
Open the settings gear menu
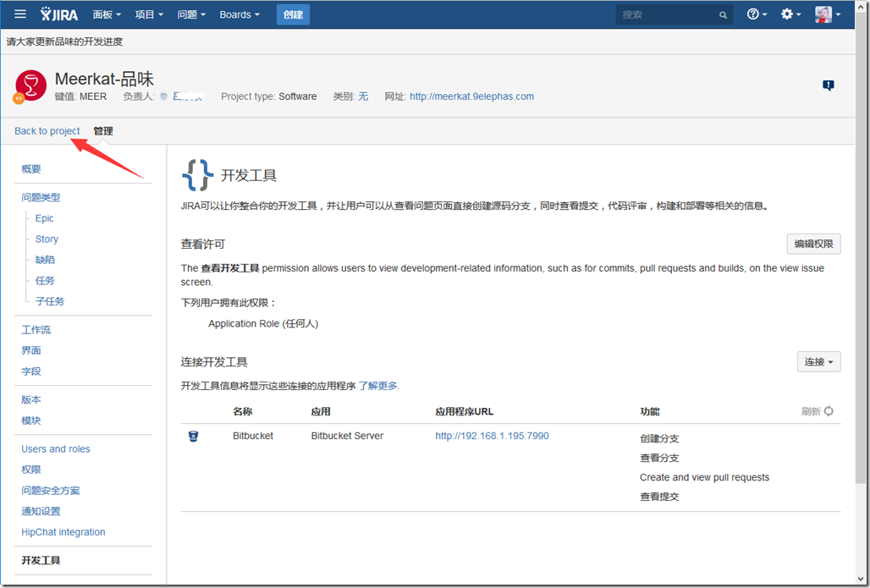click(x=790, y=14)
